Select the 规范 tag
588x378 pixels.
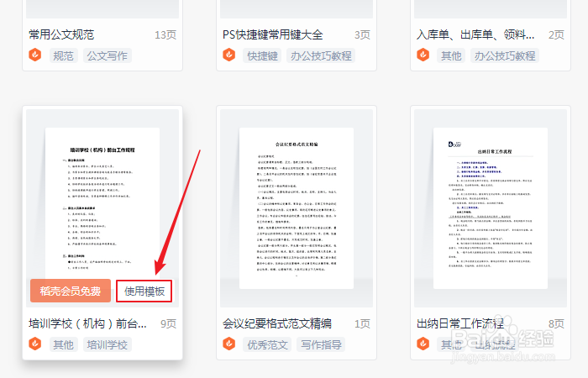tap(63, 55)
